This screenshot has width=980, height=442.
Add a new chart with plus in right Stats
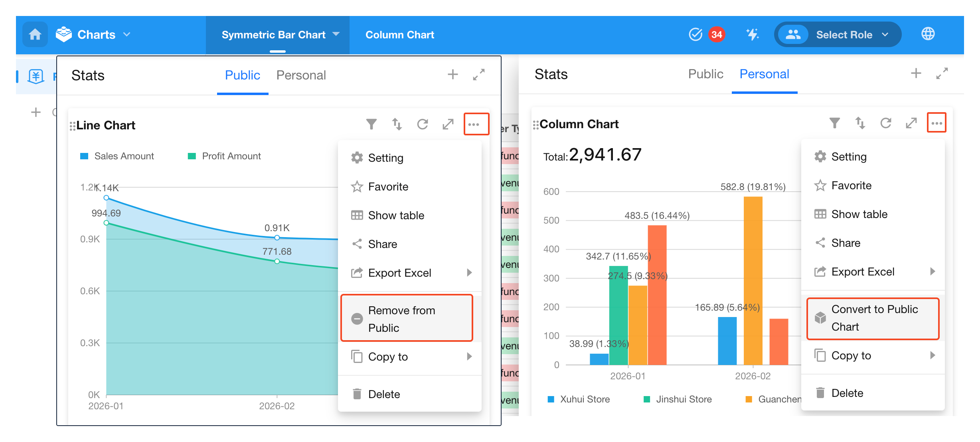[x=916, y=73]
